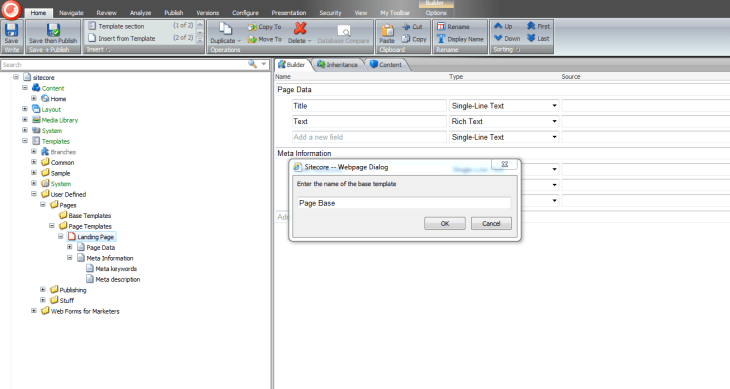Open the Review ribbon tab
Viewport: 730px width, 389px height.
pos(107,13)
